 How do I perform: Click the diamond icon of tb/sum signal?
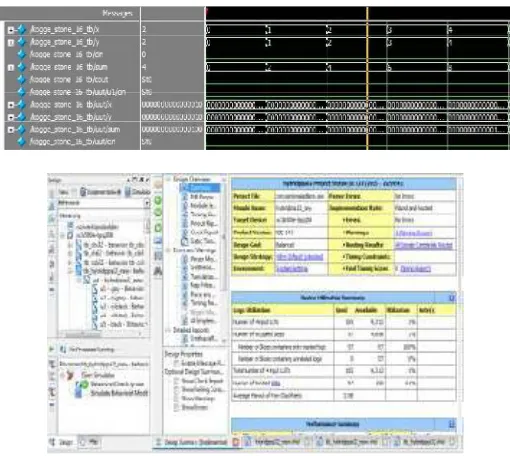coord(22,67)
